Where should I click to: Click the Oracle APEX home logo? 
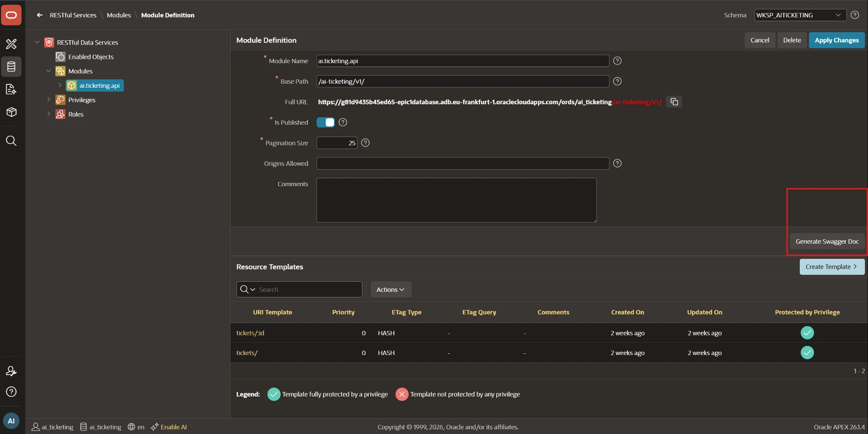tap(11, 15)
